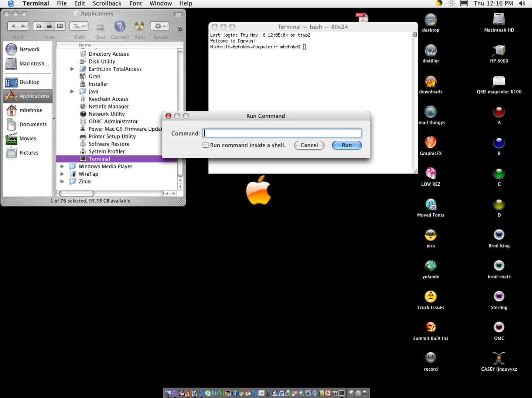Click the Eject toolbar icon
This screenshot has width=532, height=398.
(x=100, y=27)
